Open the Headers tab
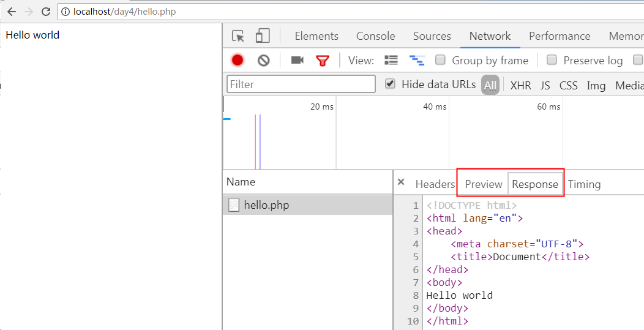This screenshot has height=330, width=644. [435, 184]
